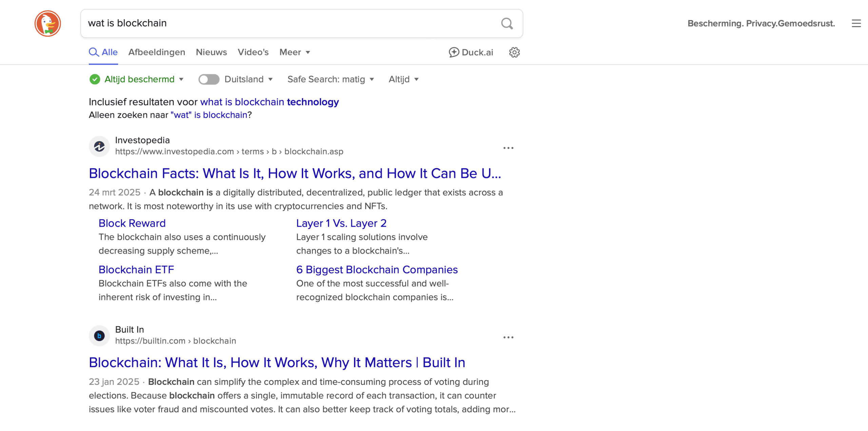Click the builtin.com URL breadcrumb
The width and height of the screenshot is (868, 431).
[176, 341]
